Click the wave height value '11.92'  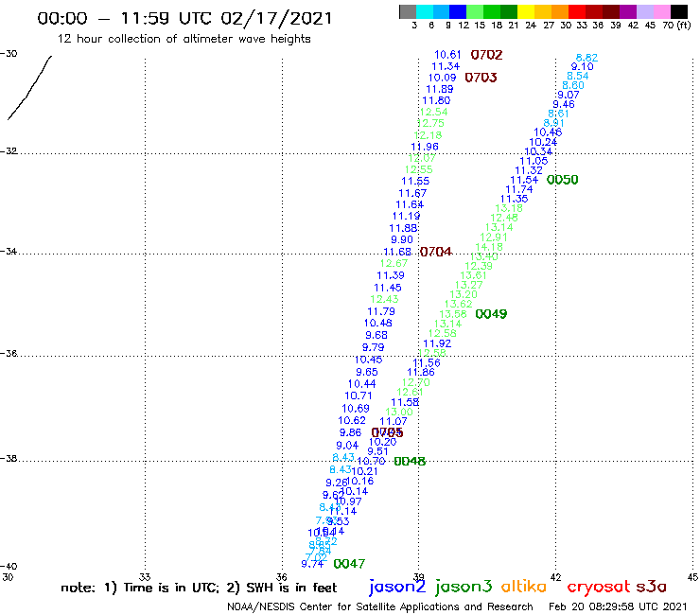click(x=437, y=343)
